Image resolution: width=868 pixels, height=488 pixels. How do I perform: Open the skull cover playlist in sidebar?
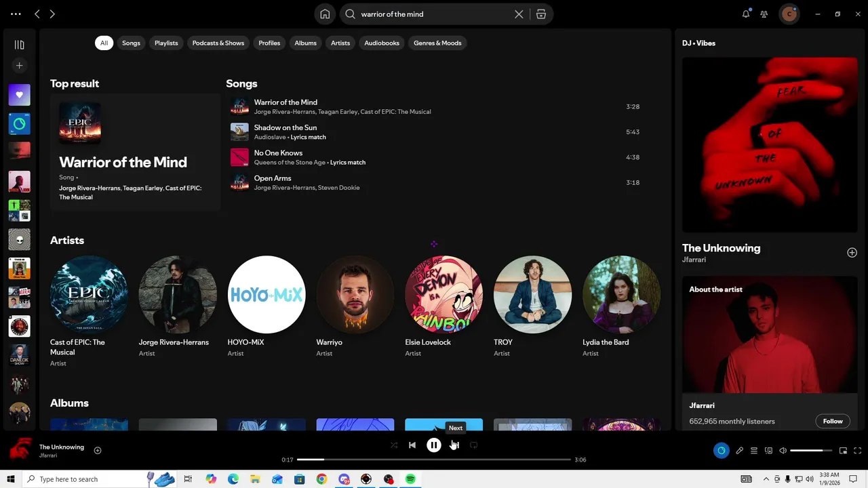(19, 239)
